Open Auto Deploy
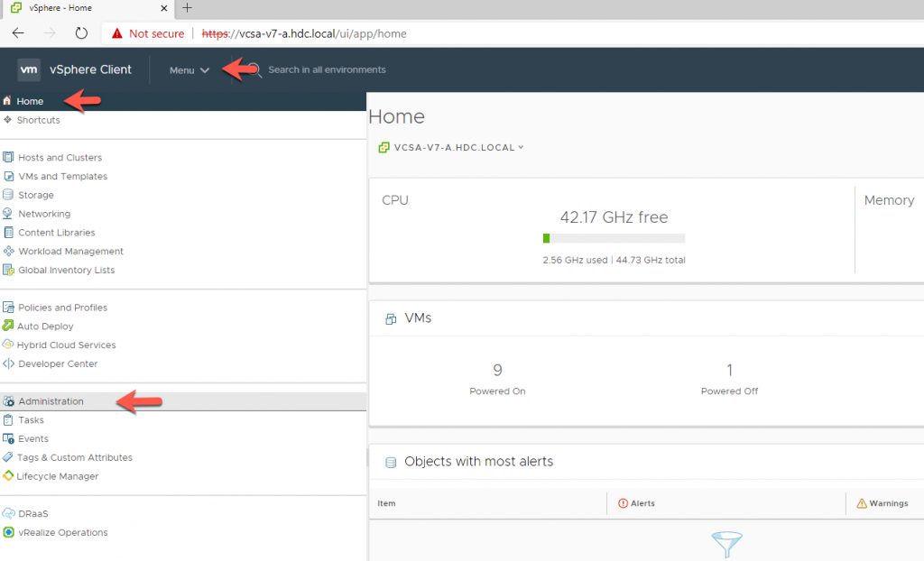The image size is (924, 561). tap(45, 326)
